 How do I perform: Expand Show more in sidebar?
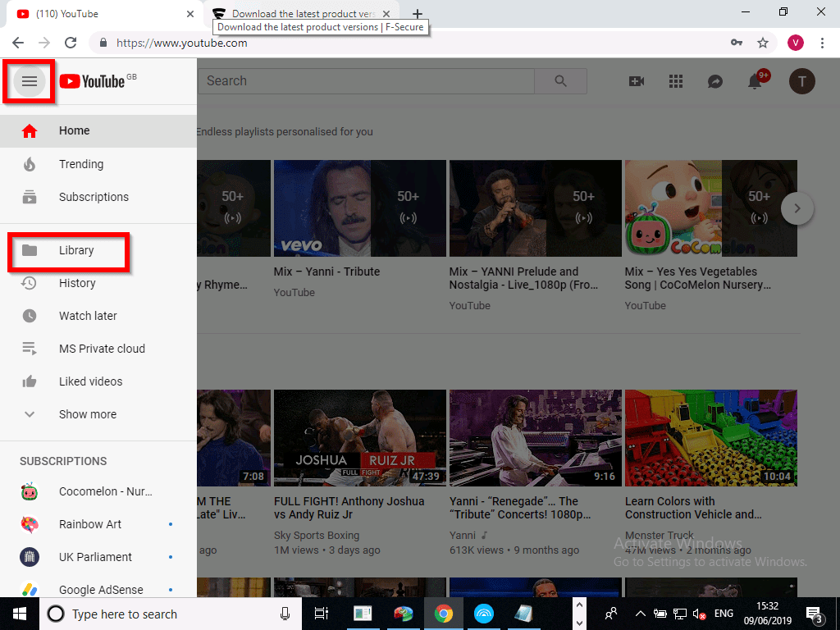[98, 414]
